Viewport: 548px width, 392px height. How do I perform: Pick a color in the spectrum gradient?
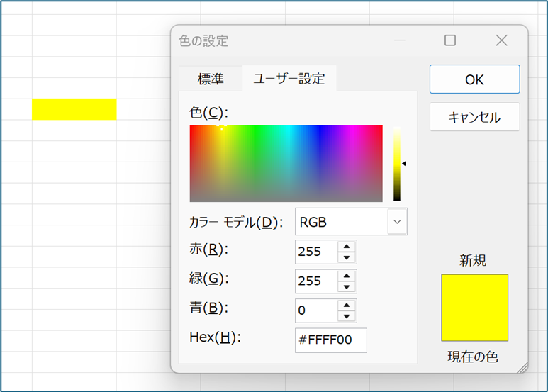click(286, 164)
